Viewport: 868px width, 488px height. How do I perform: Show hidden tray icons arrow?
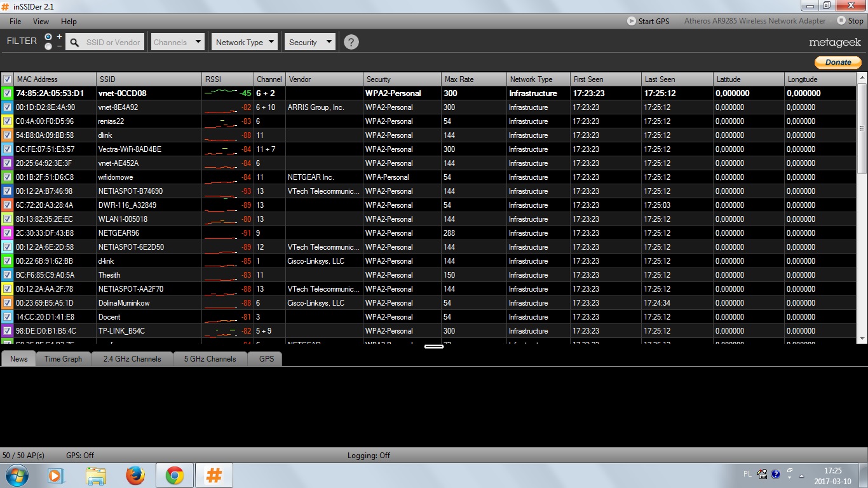[801, 475]
